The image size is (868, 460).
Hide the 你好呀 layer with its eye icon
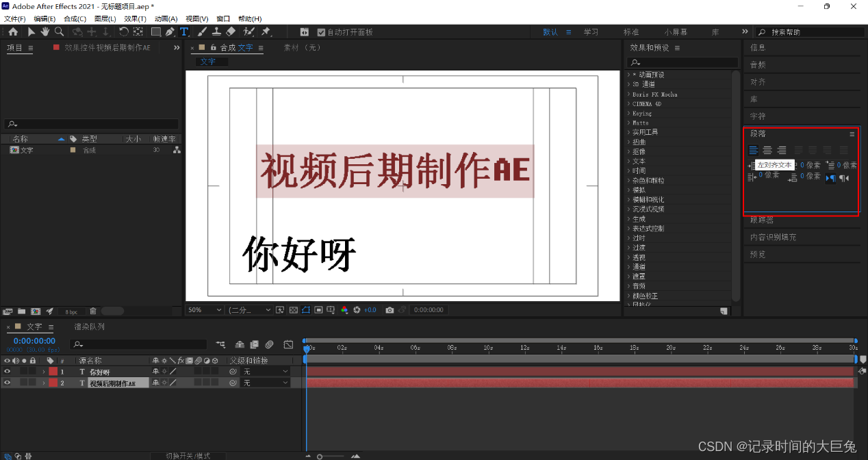[8, 372]
